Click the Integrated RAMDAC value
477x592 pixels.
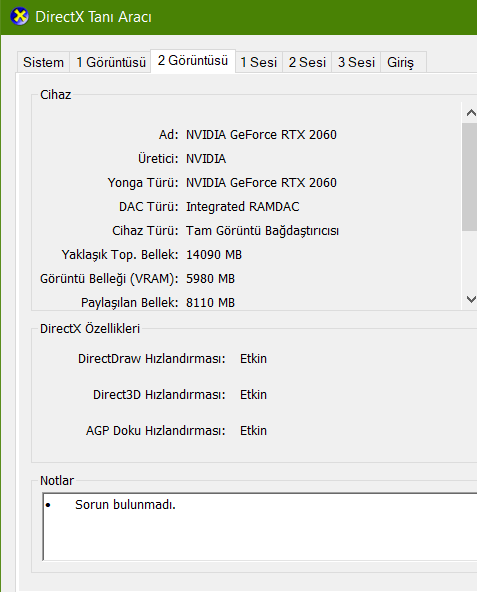(242, 207)
